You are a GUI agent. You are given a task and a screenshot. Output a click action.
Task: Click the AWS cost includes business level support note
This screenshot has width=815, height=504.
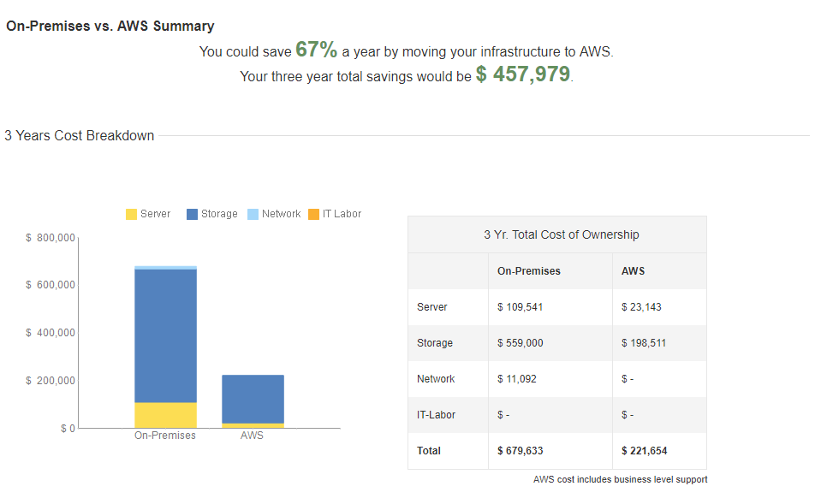click(x=620, y=479)
